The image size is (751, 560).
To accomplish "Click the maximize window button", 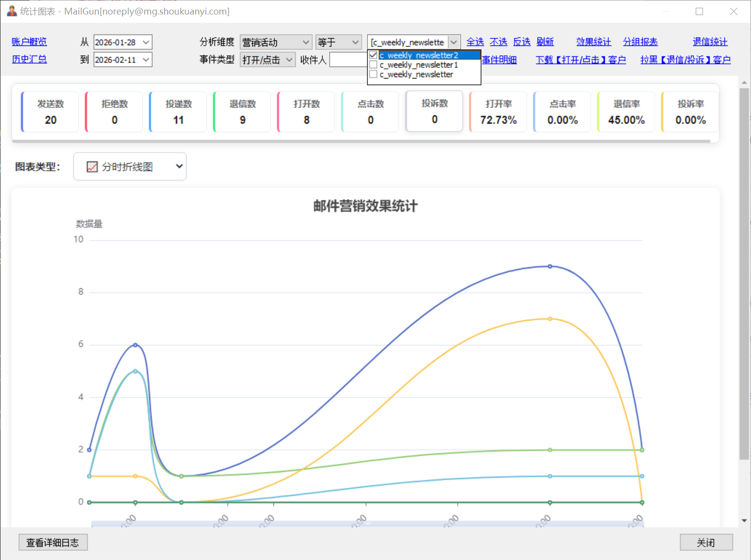I will tap(699, 11).
